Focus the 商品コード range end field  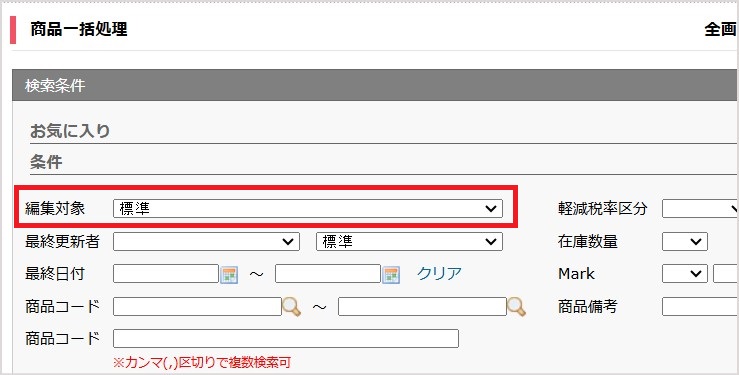click(x=422, y=307)
